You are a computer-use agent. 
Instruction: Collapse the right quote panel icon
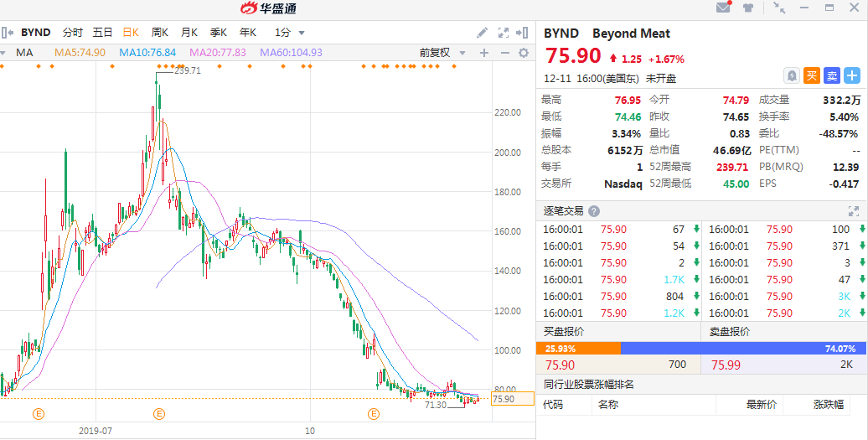pos(522,33)
